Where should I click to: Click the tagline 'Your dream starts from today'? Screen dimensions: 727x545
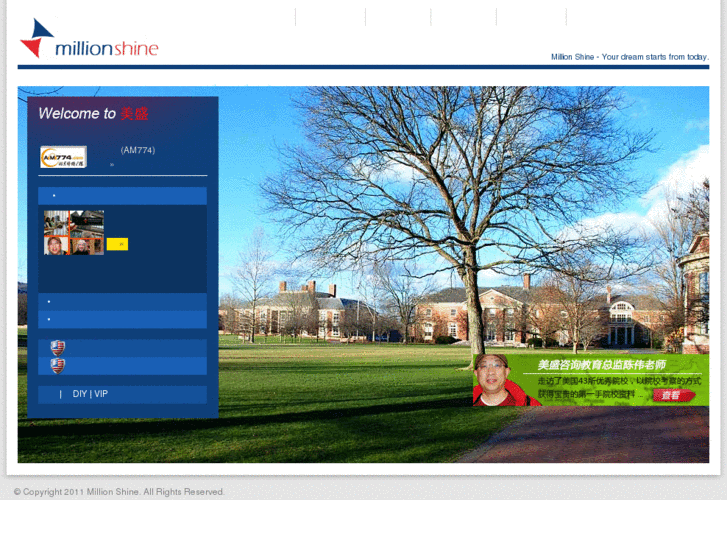pyautogui.click(x=654, y=57)
